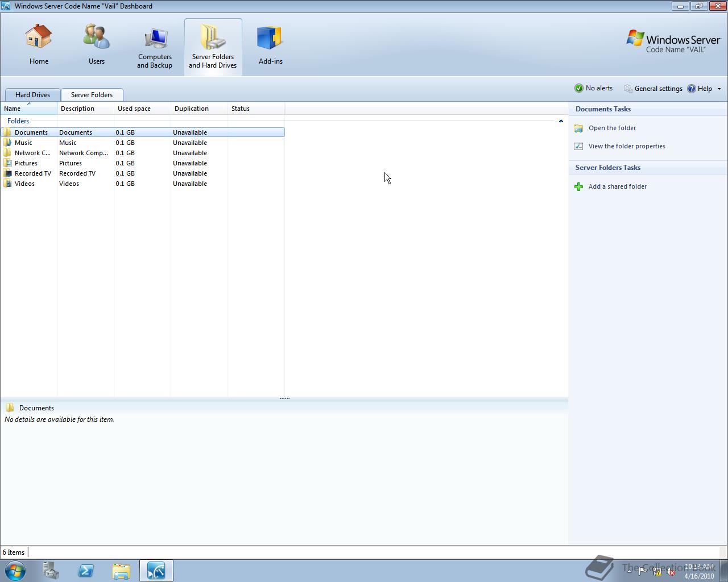This screenshot has width=728, height=582.
Task: Click the muted volume tray icon
Action: pyautogui.click(x=671, y=572)
